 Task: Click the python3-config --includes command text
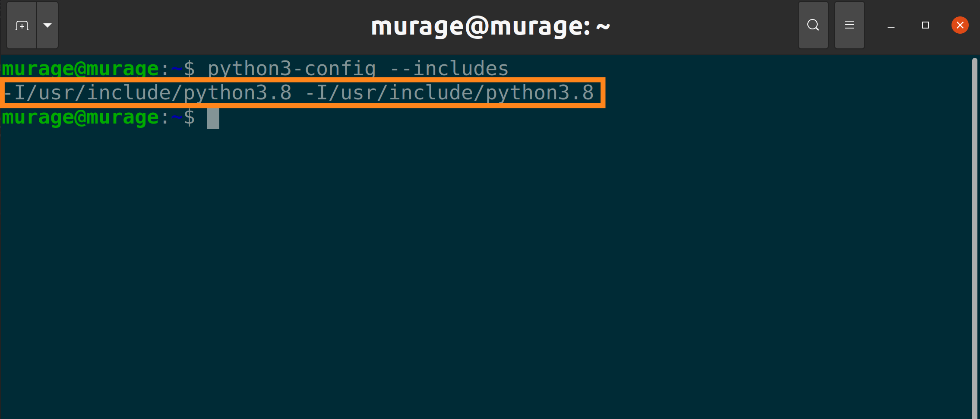pos(358,68)
